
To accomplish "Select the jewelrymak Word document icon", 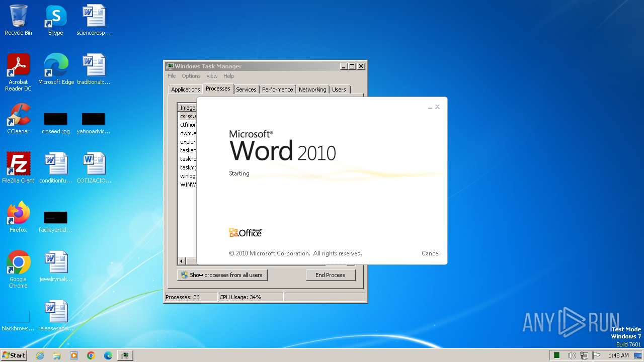I will (56, 266).
